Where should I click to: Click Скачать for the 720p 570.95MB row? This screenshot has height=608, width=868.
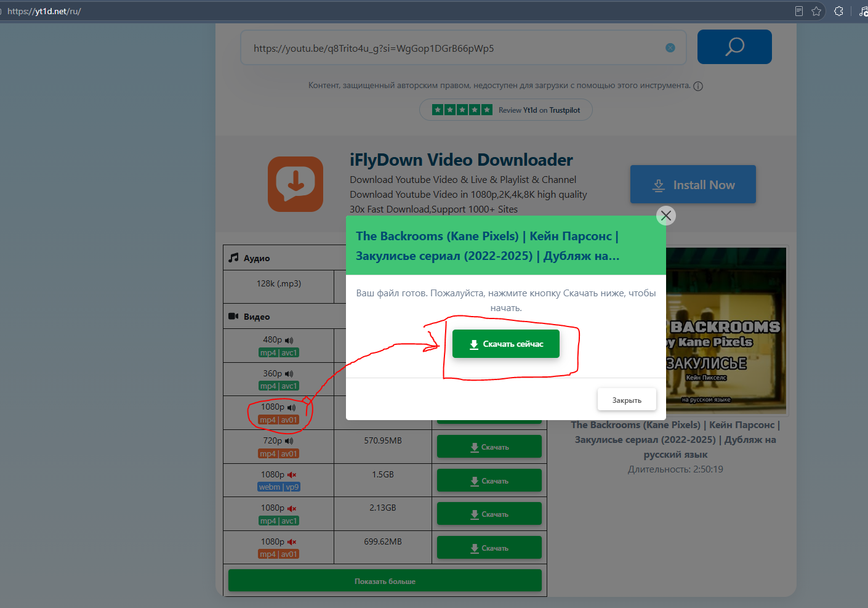(489, 447)
